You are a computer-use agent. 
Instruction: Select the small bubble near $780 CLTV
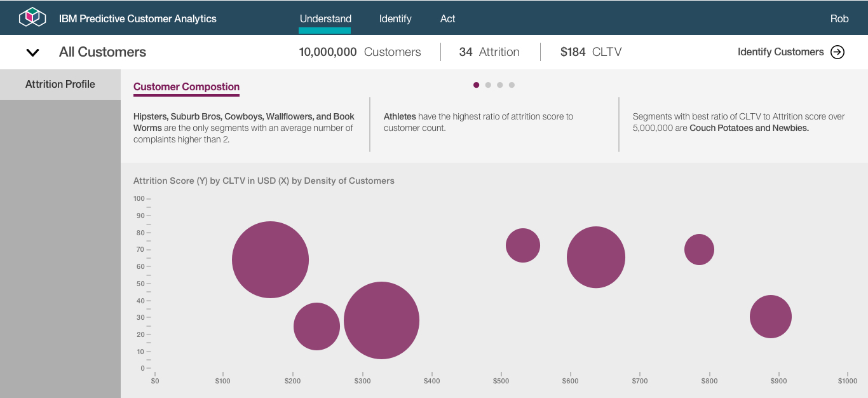tap(699, 249)
